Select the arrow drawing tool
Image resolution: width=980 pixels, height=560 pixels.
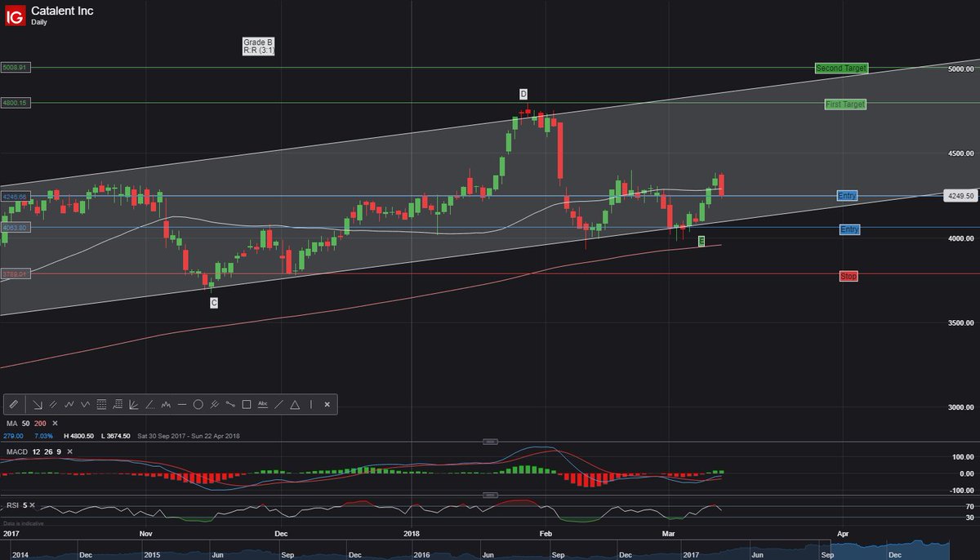coord(38,404)
